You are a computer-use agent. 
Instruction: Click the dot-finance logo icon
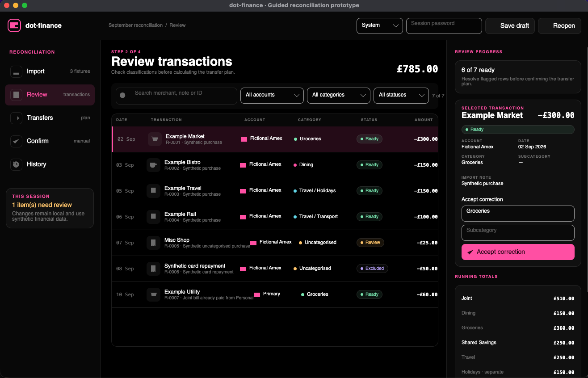click(x=14, y=25)
